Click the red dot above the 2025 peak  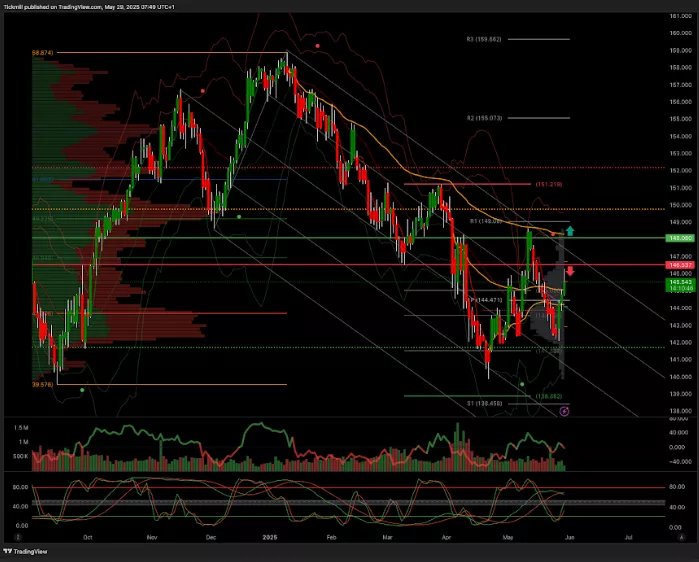pyautogui.click(x=317, y=45)
